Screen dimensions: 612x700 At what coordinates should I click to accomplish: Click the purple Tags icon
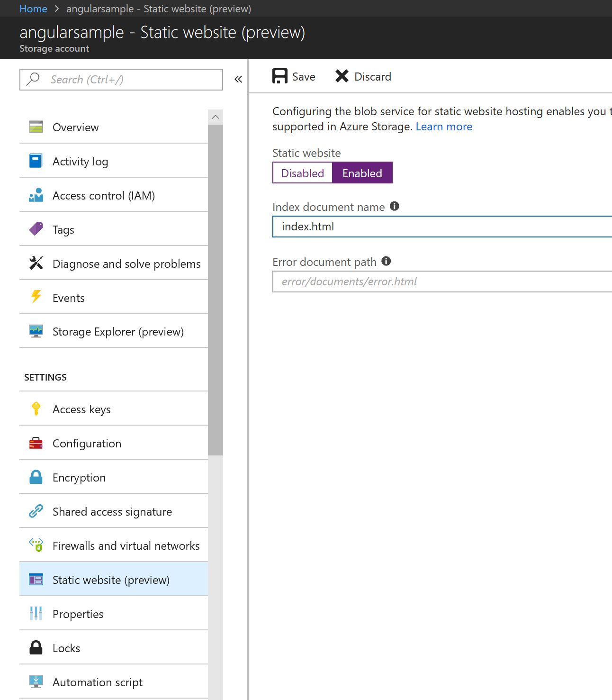[36, 229]
